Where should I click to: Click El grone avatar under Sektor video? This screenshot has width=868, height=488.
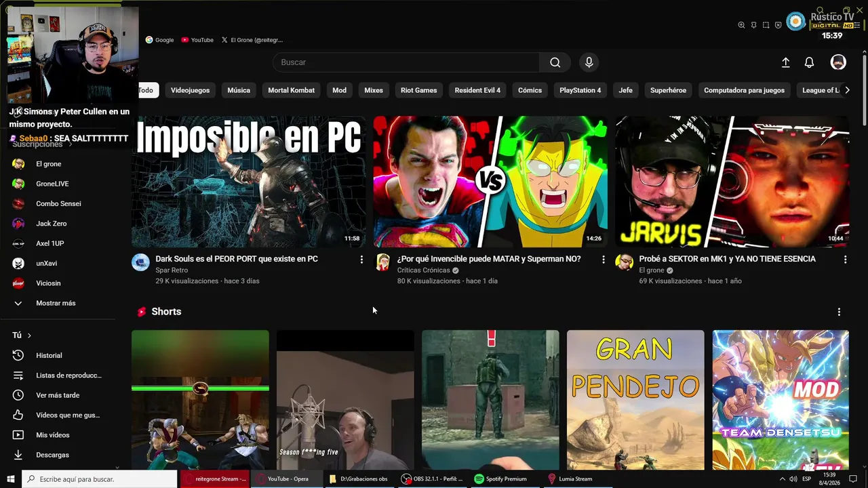[625, 262]
